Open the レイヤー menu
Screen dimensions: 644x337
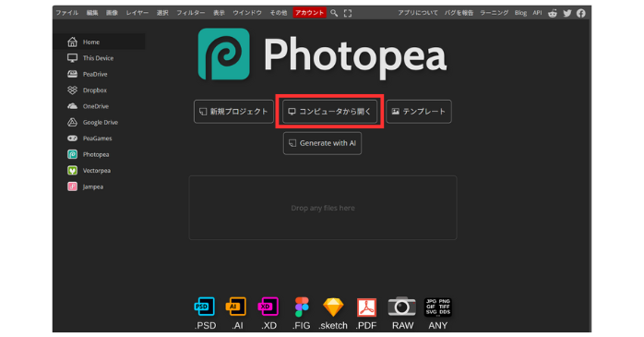click(x=137, y=13)
